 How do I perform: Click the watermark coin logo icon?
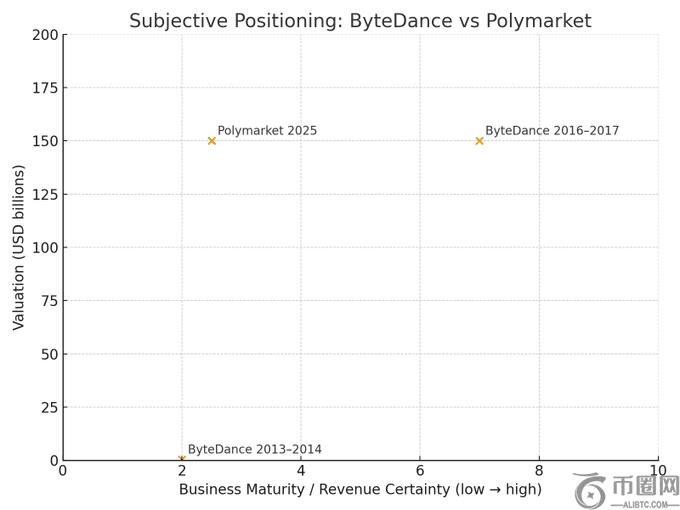pyautogui.click(x=590, y=491)
